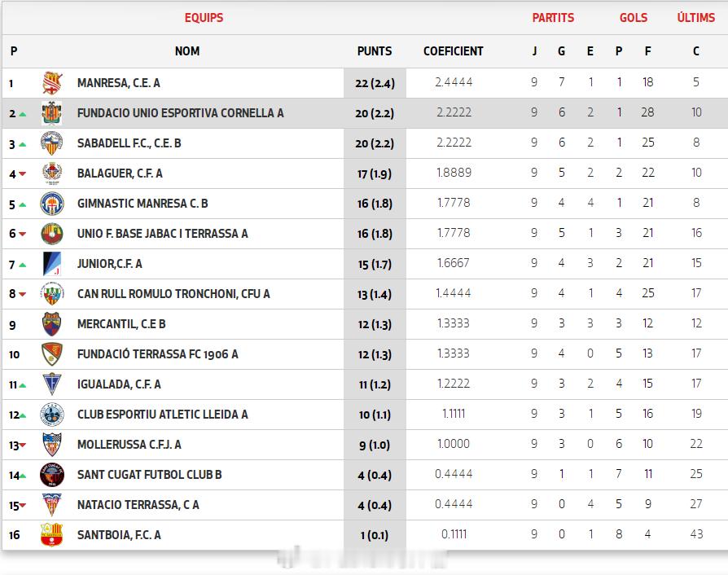Click the 1.6667 coefficient value
This screenshot has width=728, height=575.
pos(453,263)
